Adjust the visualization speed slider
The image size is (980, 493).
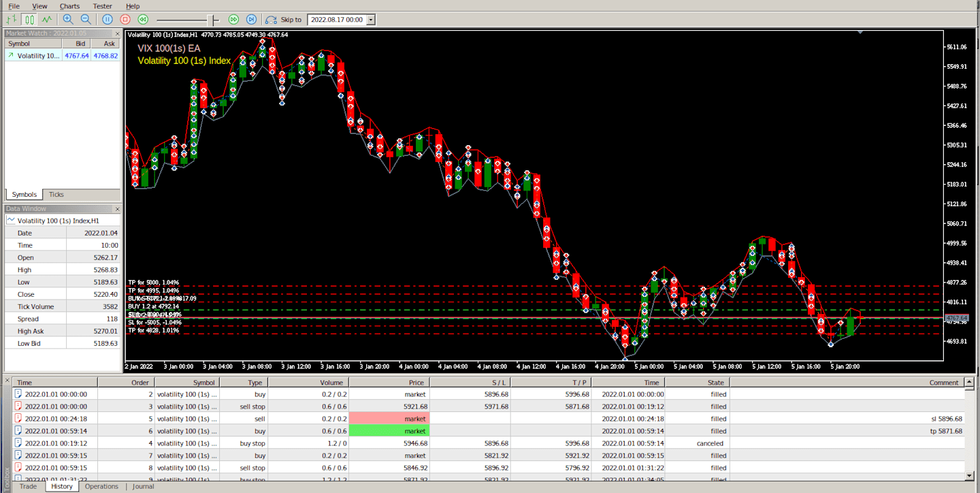pos(214,20)
